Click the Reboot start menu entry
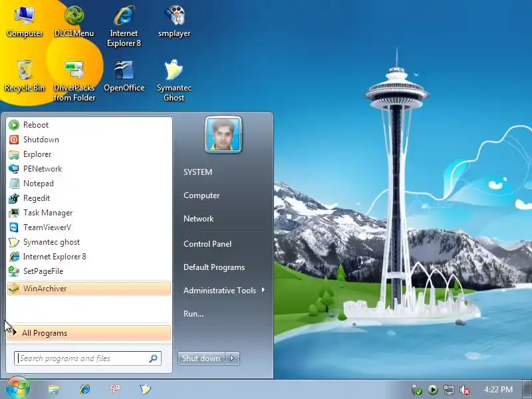Image resolution: width=532 pixels, height=399 pixels. click(89, 125)
